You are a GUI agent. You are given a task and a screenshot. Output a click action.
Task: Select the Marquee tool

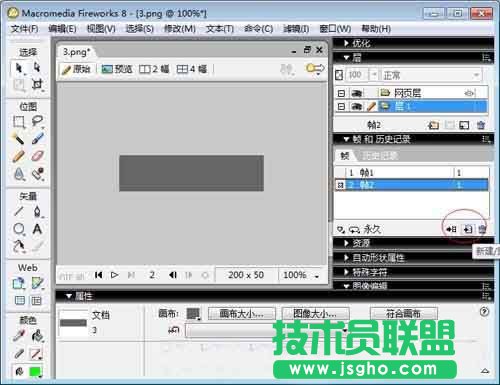click(x=19, y=122)
